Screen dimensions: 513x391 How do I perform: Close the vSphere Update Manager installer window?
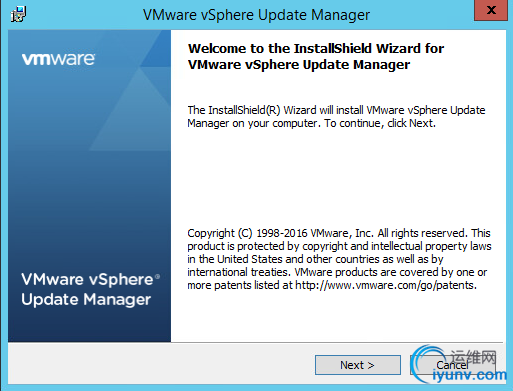[491, 10]
